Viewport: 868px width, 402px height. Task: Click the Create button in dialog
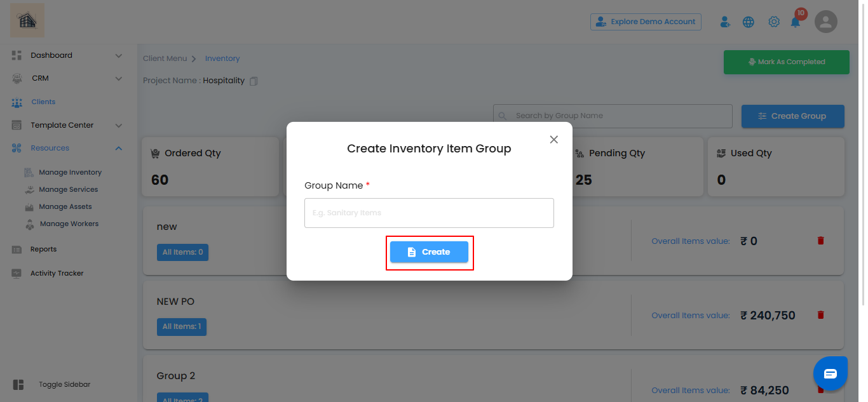click(x=429, y=252)
